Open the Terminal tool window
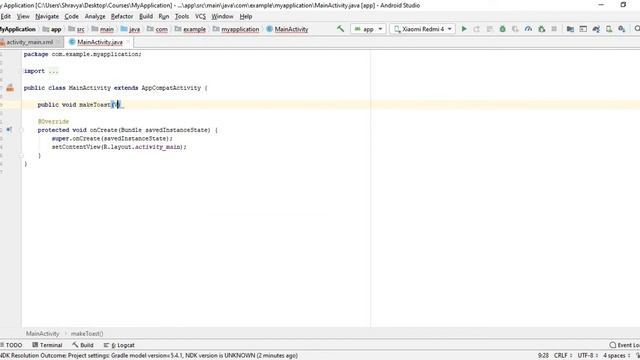Viewport: 640px width, 360px height. pyautogui.click(x=47, y=345)
